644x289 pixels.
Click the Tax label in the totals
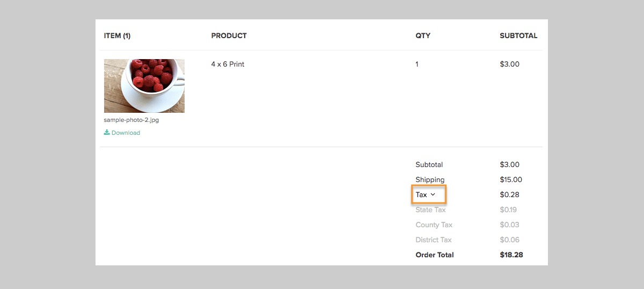(x=421, y=194)
